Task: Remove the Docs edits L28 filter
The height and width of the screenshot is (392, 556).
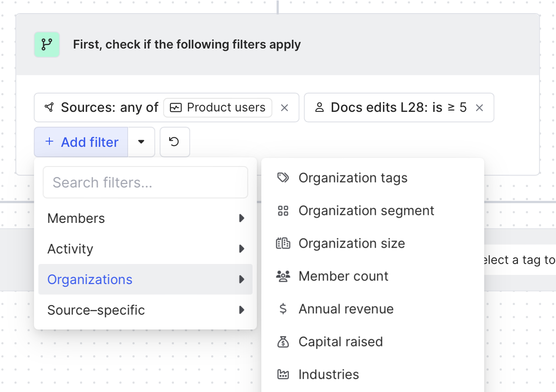Action: tap(480, 108)
